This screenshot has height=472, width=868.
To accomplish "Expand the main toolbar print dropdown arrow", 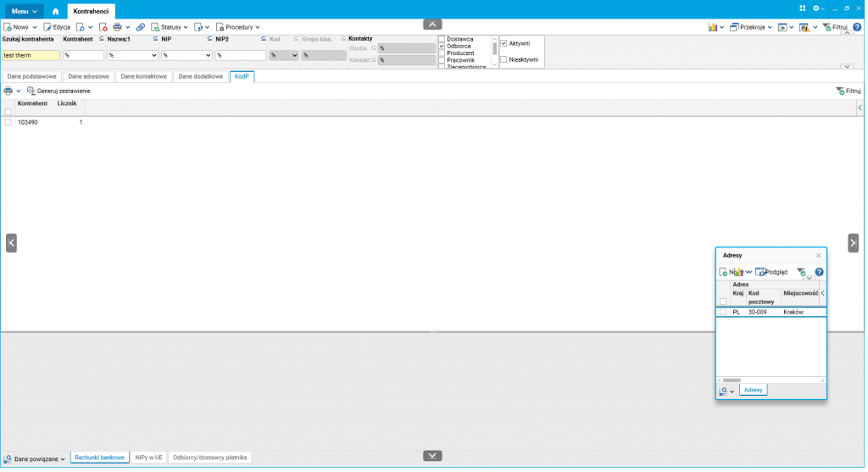I will coord(127,27).
